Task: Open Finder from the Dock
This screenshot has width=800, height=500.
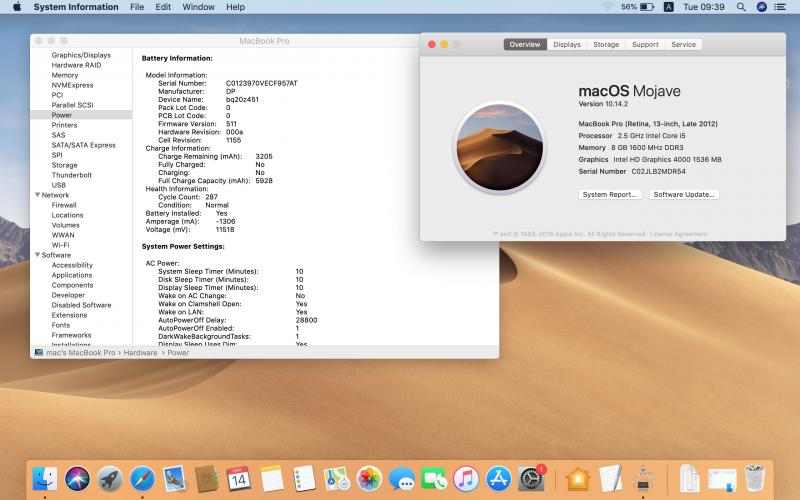Action: tap(45, 479)
